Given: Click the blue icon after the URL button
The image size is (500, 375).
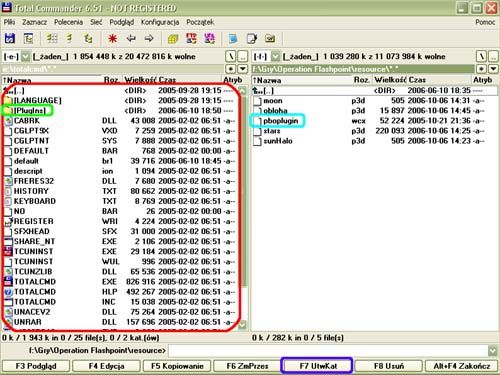Looking at the screenshot, I should [x=233, y=39].
